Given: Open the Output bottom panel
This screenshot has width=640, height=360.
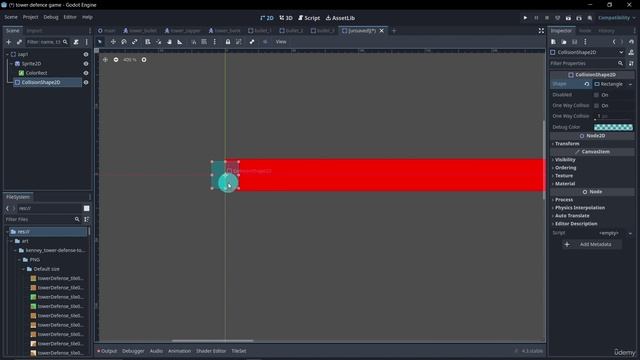Looking at the screenshot, I should 107,351.
